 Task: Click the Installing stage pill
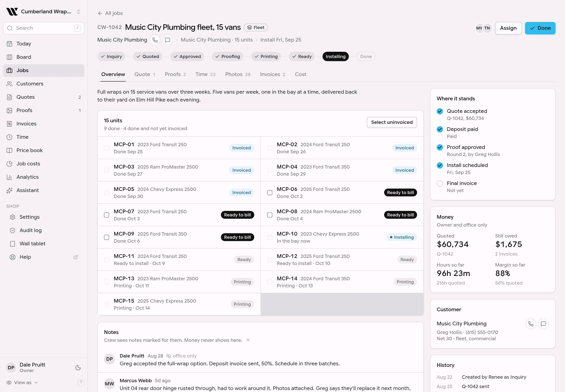[335, 56]
